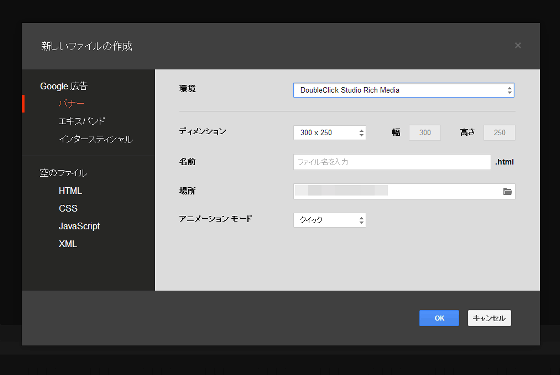Click the width field showing 300
The width and height of the screenshot is (560, 375).
pos(425,132)
